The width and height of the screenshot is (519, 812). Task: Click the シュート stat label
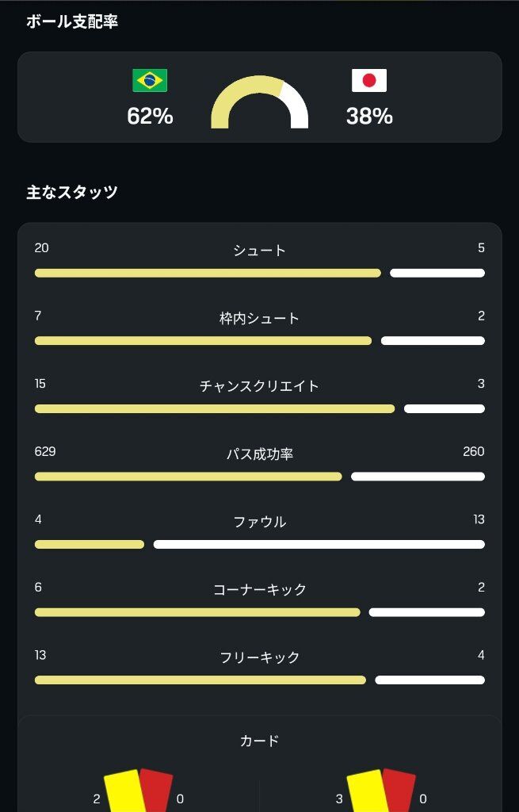[259, 251]
